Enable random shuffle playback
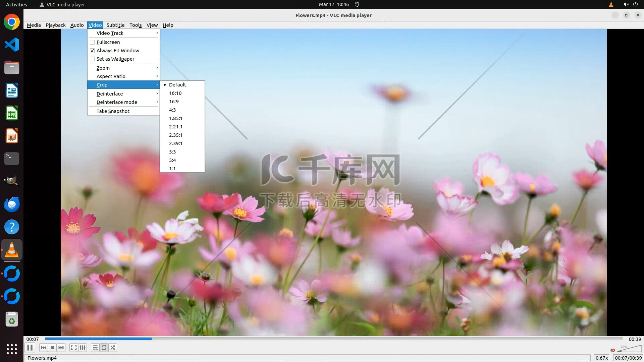644x362 pixels. [113, 348]
